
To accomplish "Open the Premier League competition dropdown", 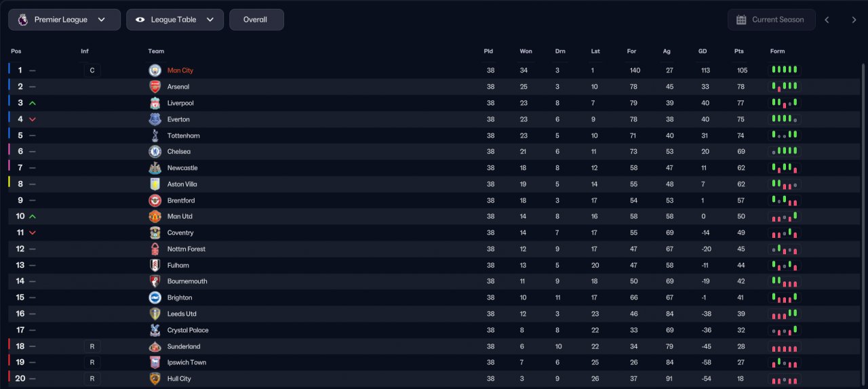I will click(64, 20).
